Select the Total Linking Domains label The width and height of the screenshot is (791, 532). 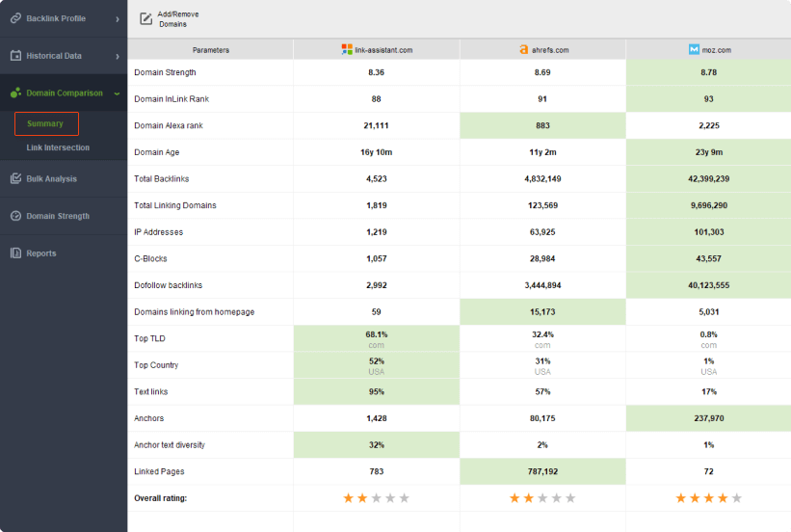tap(175, 205)
